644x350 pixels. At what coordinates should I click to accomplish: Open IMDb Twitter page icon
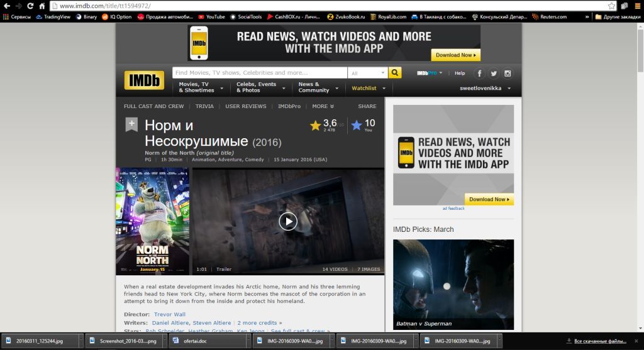click(493, 74)
